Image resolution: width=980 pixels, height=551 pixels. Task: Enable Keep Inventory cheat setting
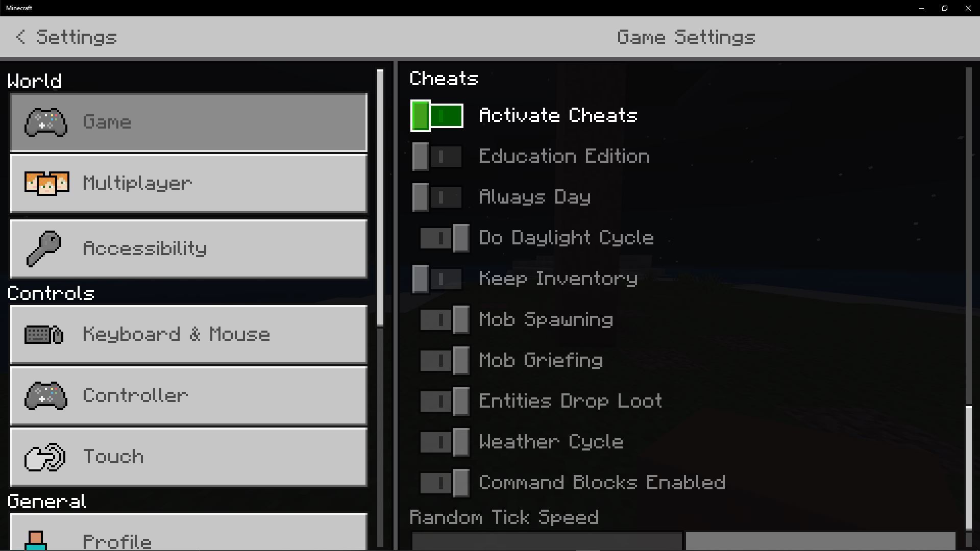pyautogui.click(x=436, y=278)
